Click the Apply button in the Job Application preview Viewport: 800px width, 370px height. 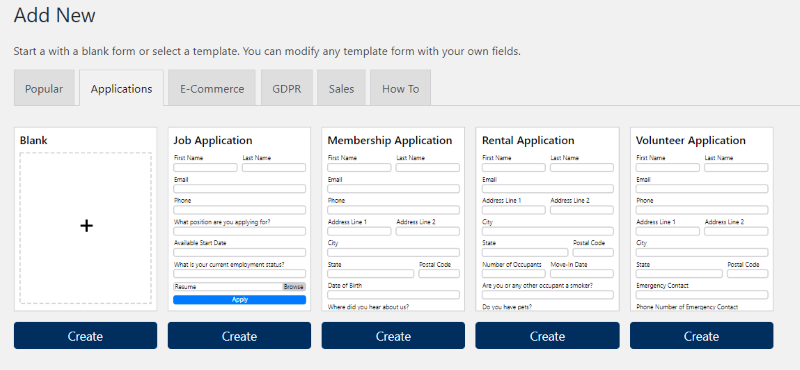(x=239, y=300)
